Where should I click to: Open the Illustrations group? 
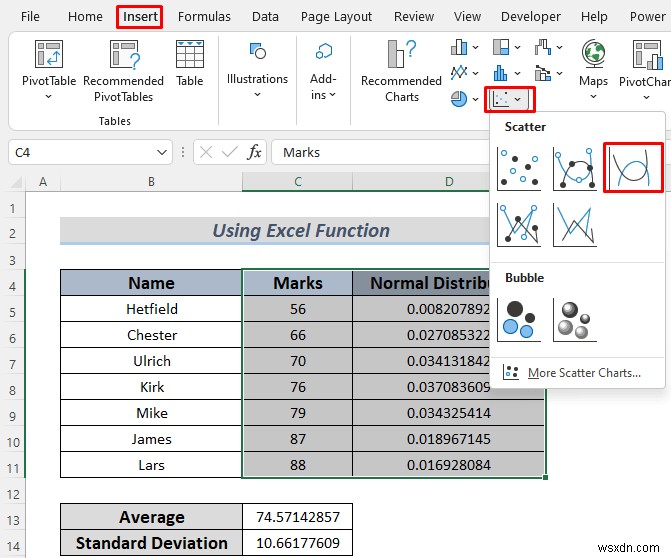(x=257, y=70)
